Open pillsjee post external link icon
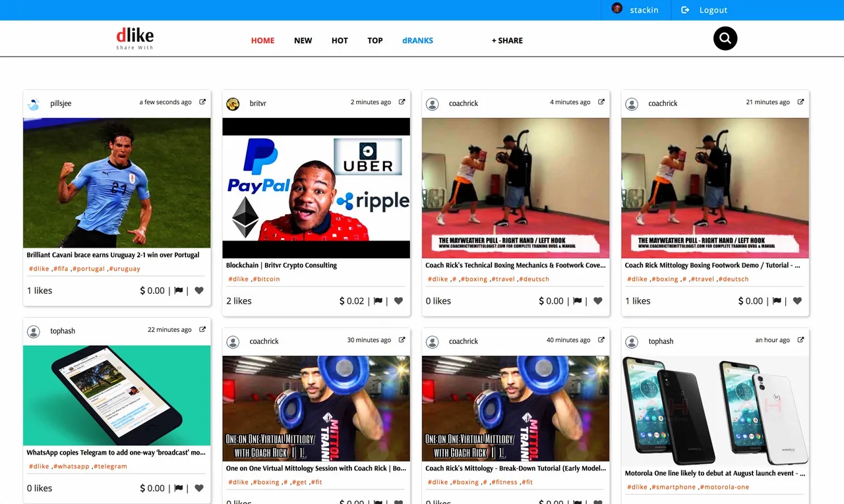 202,102
